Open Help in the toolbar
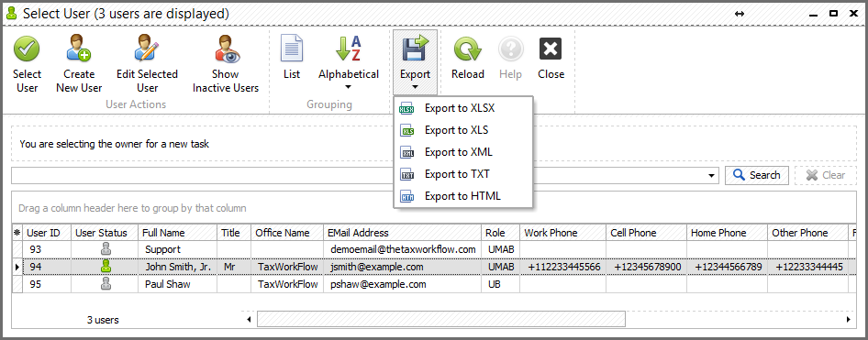 point(510,58)
